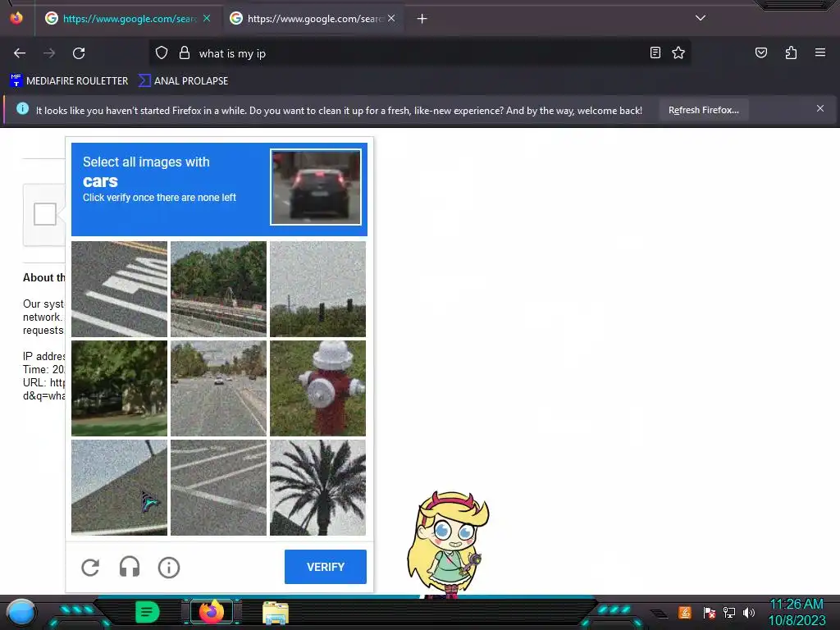This screenshot has height=630, width=840.
Task: Close the second Google tab
Action: click(x=391, y=19)
